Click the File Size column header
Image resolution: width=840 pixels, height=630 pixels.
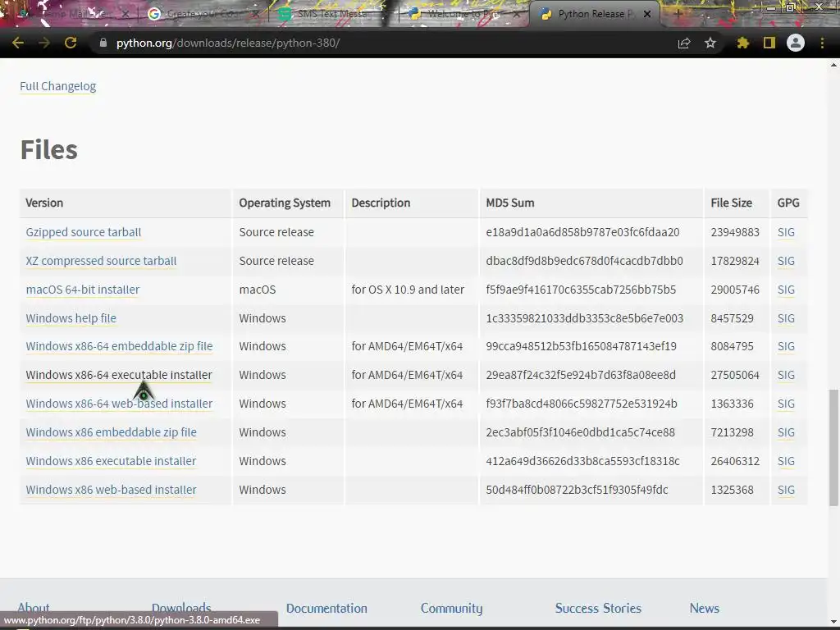[x=731, y=203]
